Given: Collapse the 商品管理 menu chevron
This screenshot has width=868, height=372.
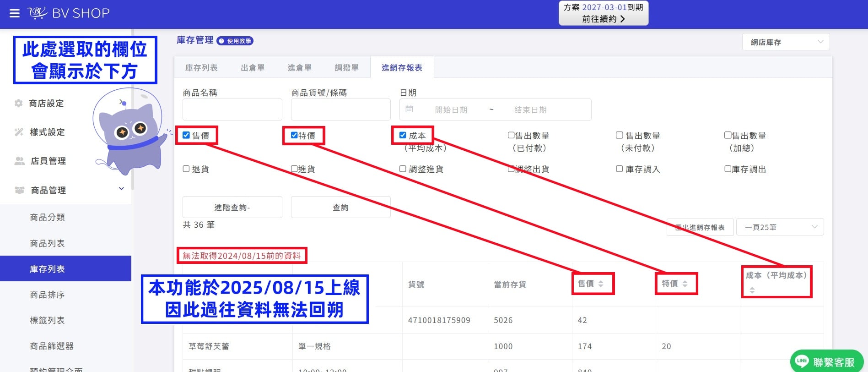Looking at the screenshot, I should point(121,189).
